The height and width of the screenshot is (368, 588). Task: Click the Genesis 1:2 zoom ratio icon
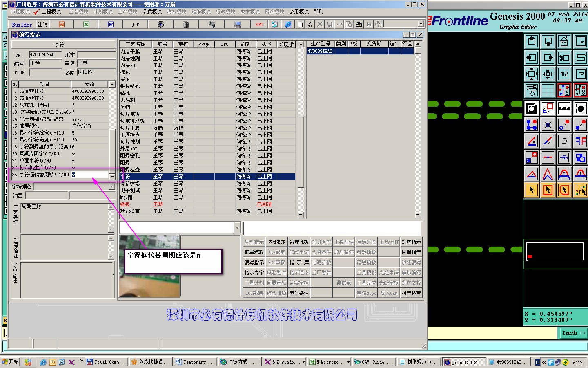point(564,74)
